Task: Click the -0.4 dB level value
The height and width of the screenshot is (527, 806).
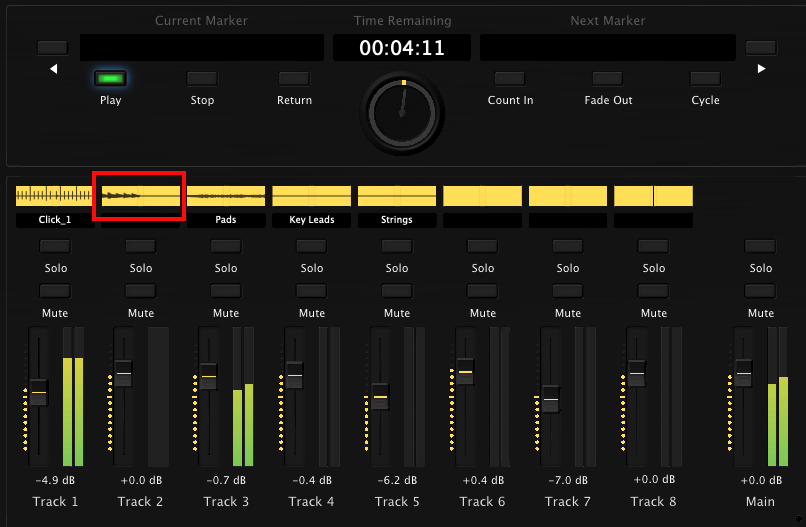Action: (312, 480)
